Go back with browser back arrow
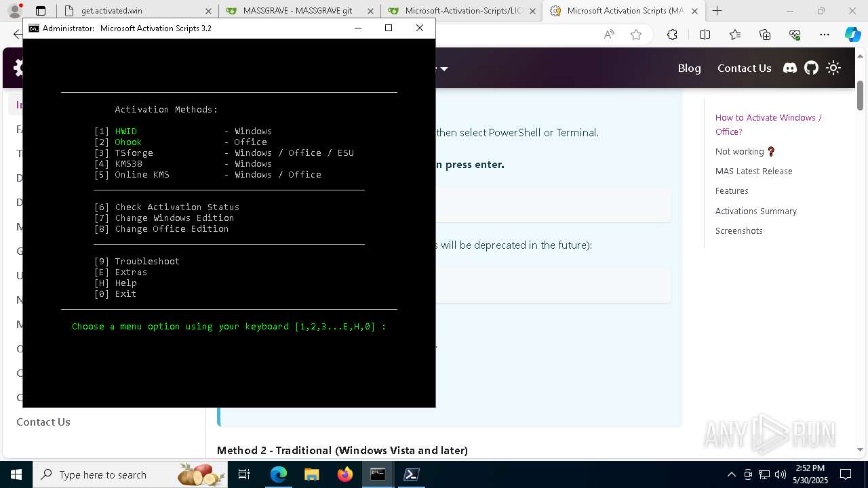 click(x=17, y=35)
